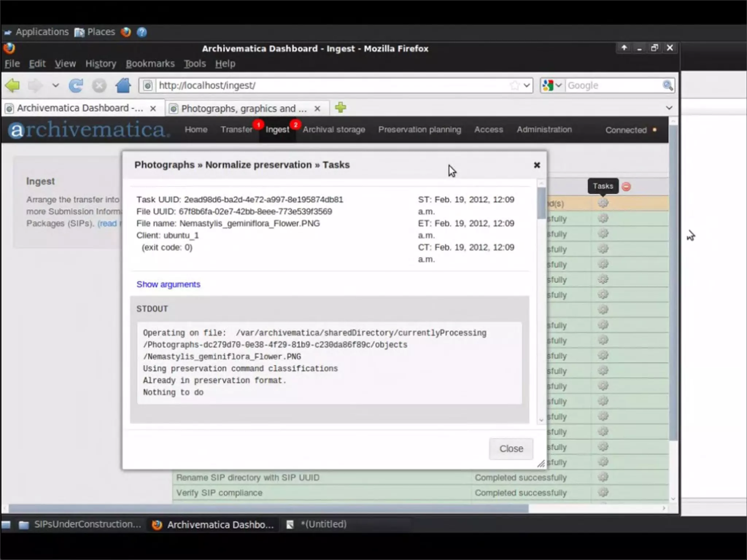Launch Firefox from the top panel icon

pyautogui.click(x=126, y=32)
